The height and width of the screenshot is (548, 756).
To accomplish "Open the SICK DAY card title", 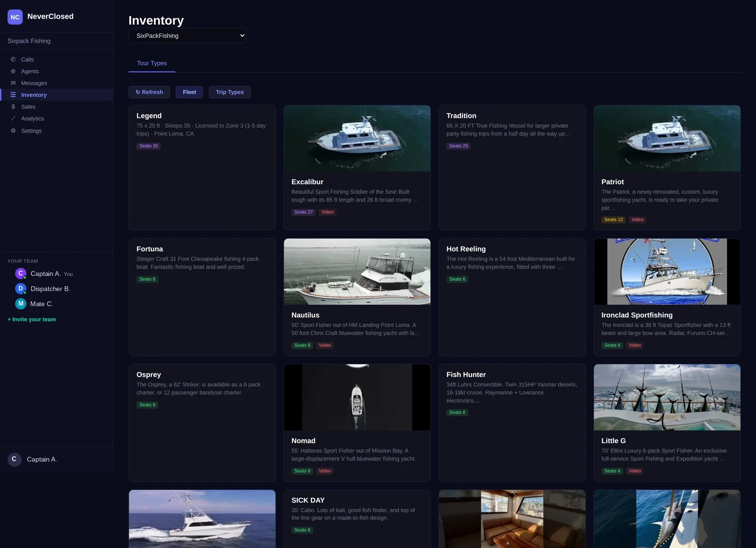I will tap(308, 500).
